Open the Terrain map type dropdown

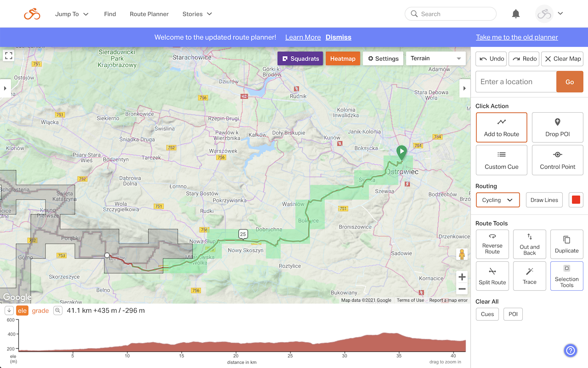(436, 58)
